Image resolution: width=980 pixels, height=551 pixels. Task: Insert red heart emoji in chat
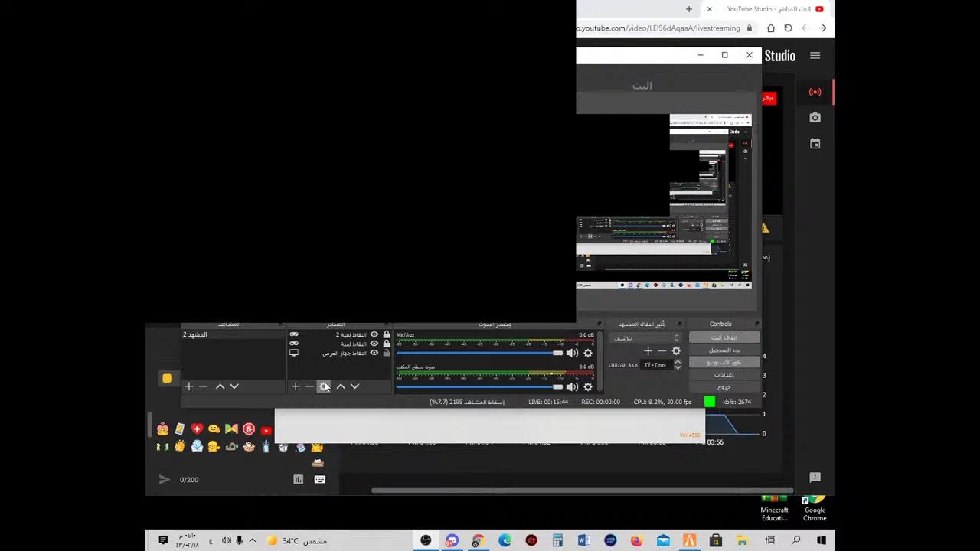click(x=198, y=429)
